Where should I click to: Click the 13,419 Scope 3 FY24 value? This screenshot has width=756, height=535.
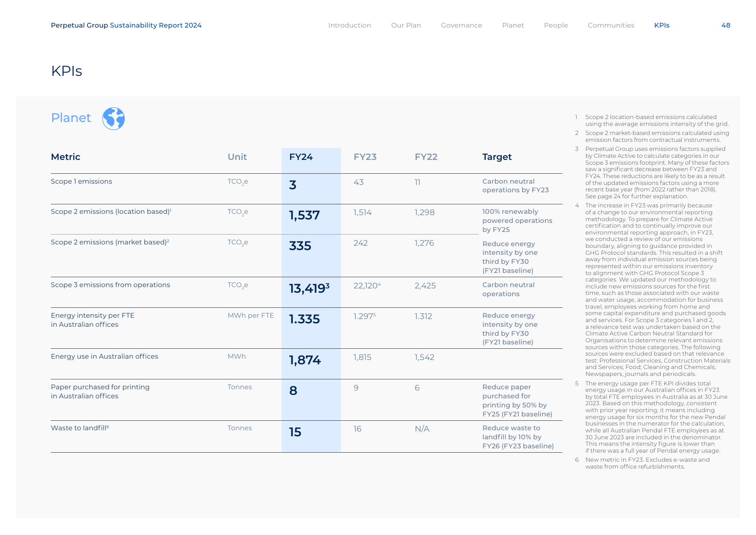pyautogui.click(x=309, y=288)
